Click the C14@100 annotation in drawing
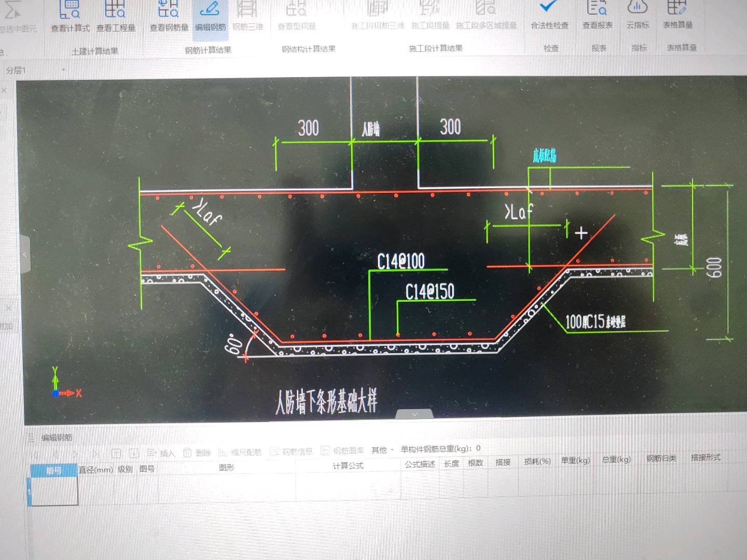The image size is (747, 560). (x=400, y=261)
